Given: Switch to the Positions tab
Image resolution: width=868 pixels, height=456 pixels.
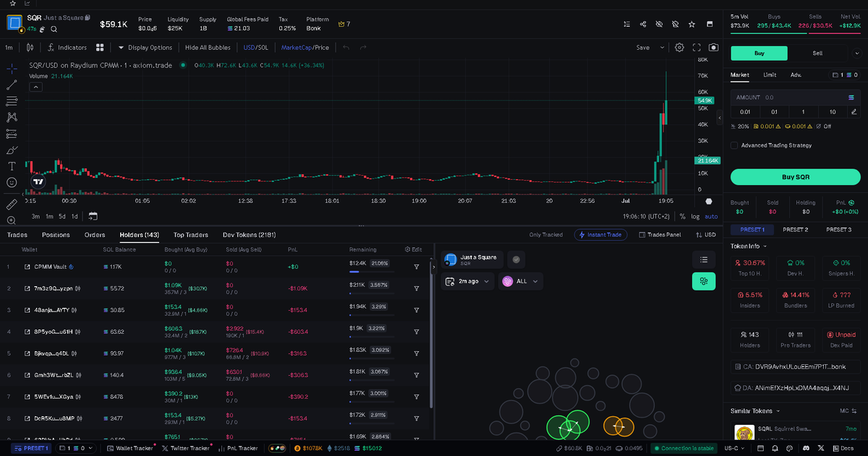Looking at the screenshot, I should [x=56, y=235].
